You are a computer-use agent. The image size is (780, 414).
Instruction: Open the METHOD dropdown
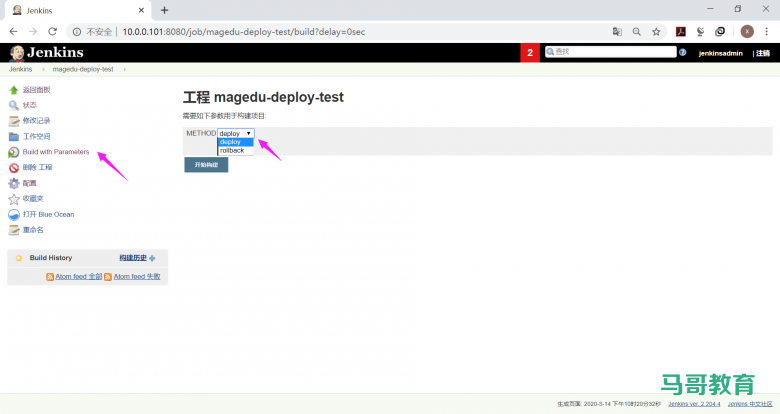coord(236,133)
